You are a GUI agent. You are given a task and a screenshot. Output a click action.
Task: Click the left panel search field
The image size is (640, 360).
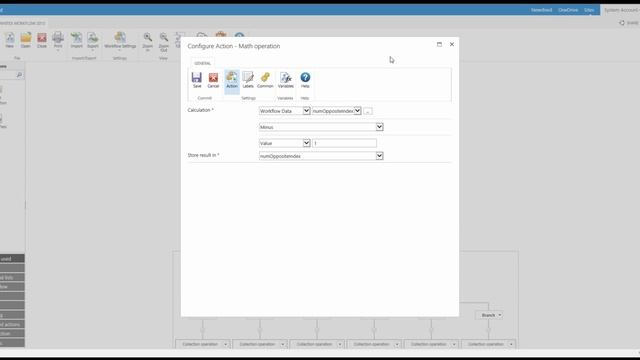point(8,75)
